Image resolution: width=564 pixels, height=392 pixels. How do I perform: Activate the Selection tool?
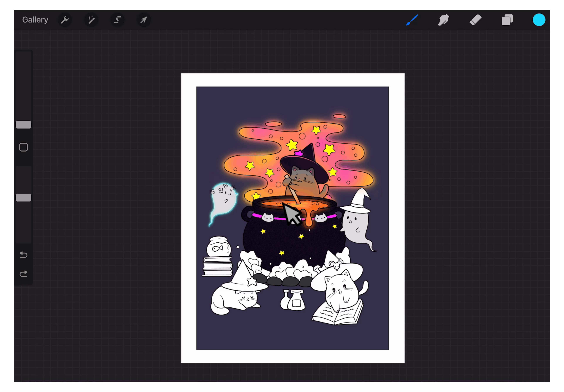tap(117, 20)
